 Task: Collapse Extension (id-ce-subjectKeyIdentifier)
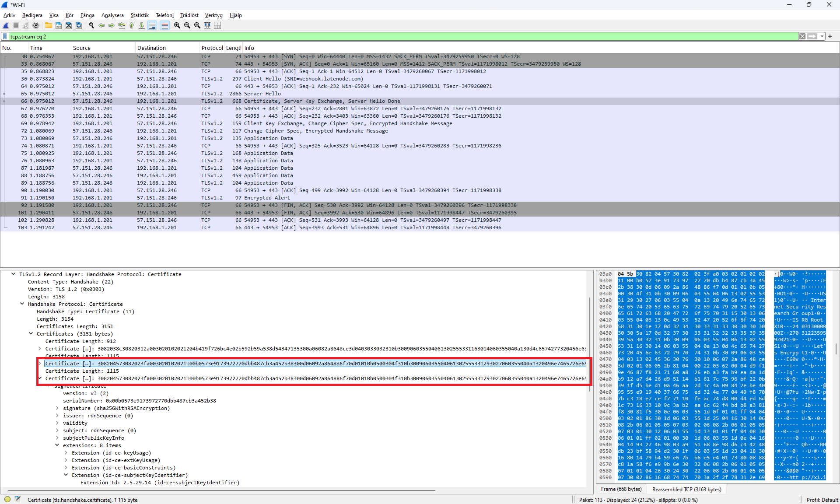point(66,475)
